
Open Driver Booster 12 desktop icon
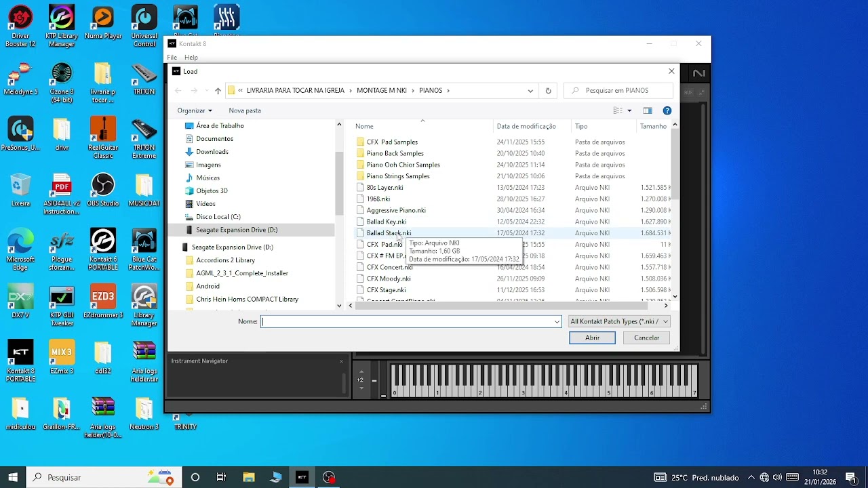[20, 27]
